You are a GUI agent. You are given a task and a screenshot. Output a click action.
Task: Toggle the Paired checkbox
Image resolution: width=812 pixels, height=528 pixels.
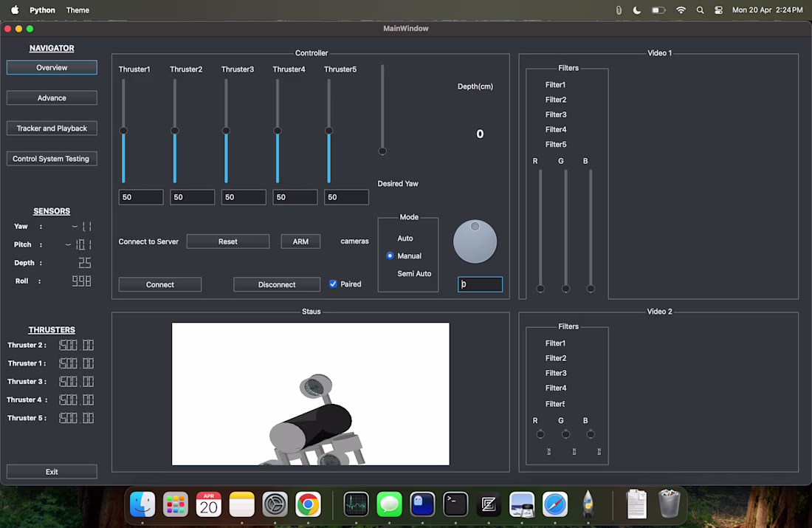(333, 284)
